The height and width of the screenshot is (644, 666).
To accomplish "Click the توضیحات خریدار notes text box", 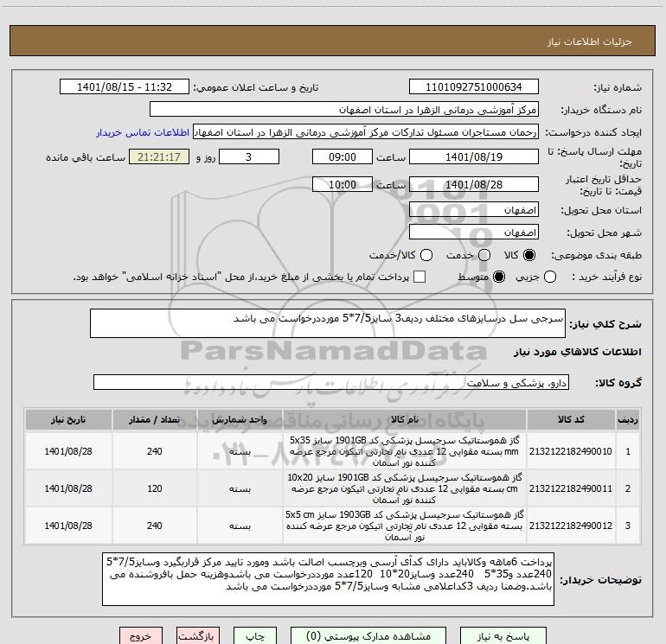I will (328, 579).
